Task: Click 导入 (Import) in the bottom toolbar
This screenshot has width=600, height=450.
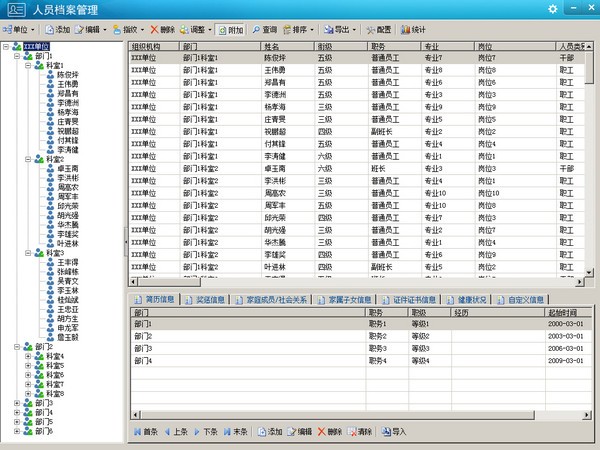Action: (393, 432)
